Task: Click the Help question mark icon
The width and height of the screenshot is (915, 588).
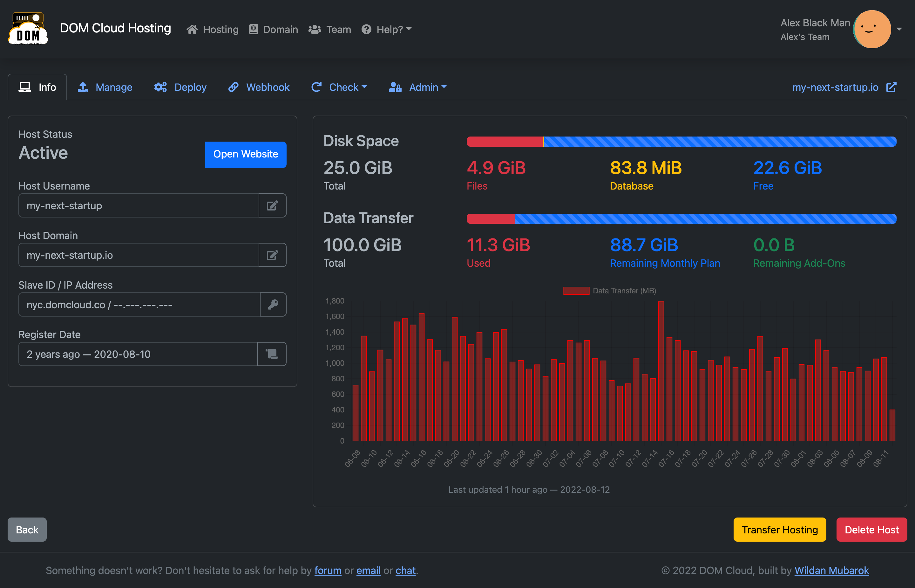Action: tap(366, 30)
